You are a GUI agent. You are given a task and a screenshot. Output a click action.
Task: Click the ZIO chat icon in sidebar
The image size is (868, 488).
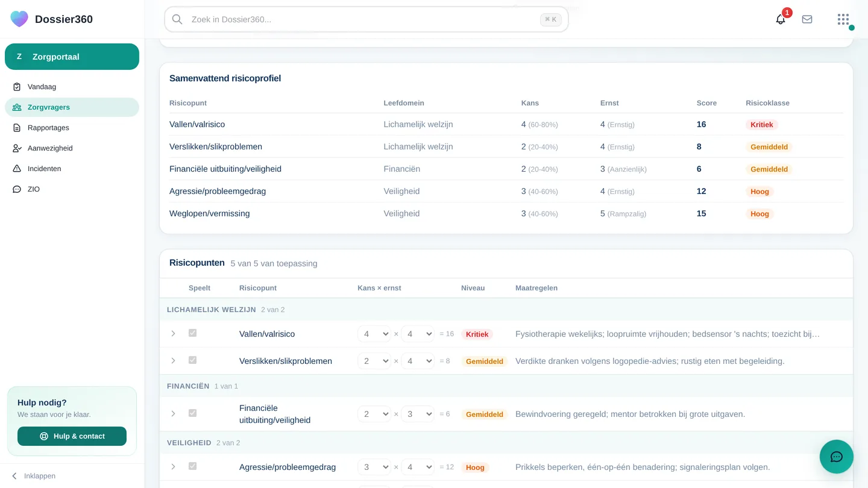(17, 189)
